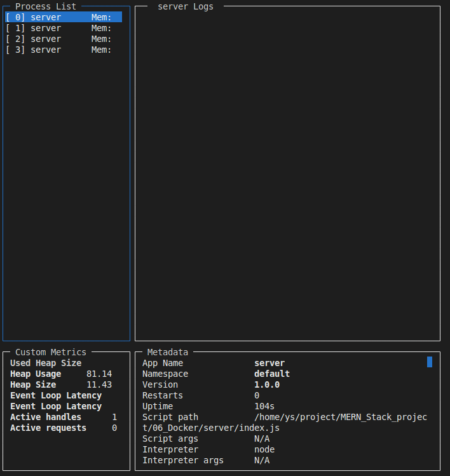Click the Metadata panel title

click(x=168, y=352)
